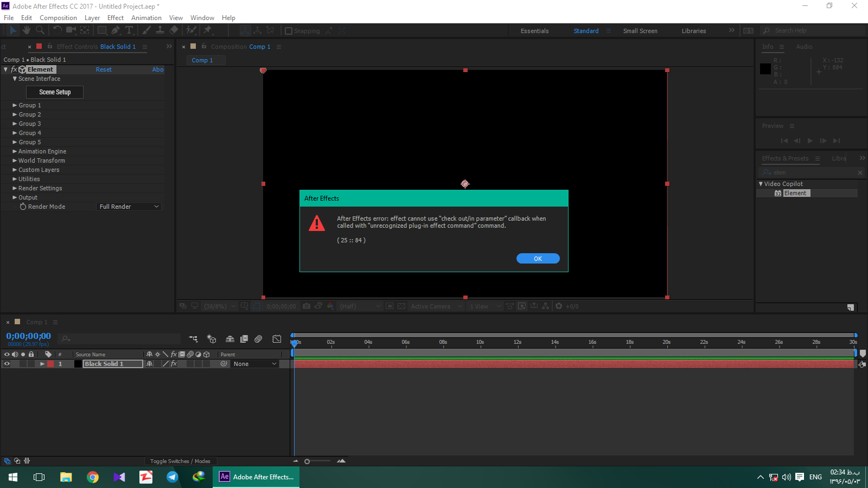The height and width of the screenshot is (488, 868).
Task: Select the Horizontal Type tool
Action: [129, 30]
